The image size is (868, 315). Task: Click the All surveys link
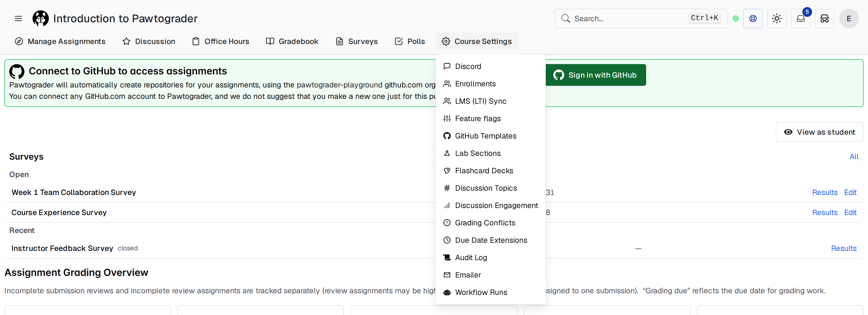854,156
